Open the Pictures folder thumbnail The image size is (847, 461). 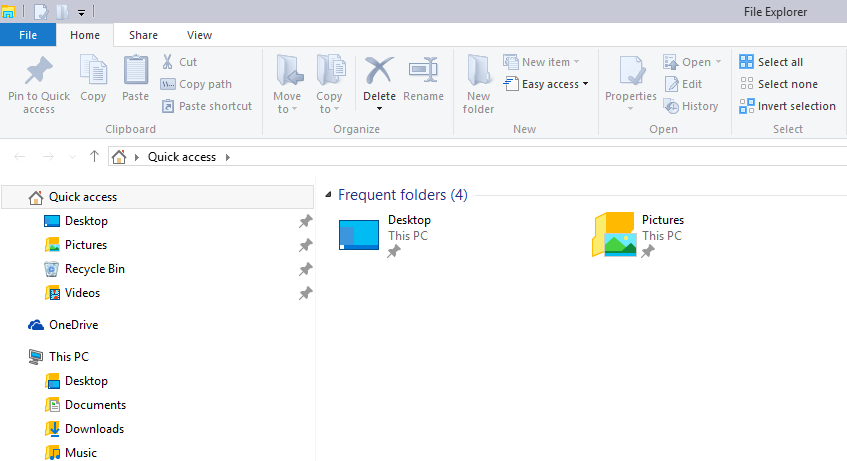tap(614, 235)
